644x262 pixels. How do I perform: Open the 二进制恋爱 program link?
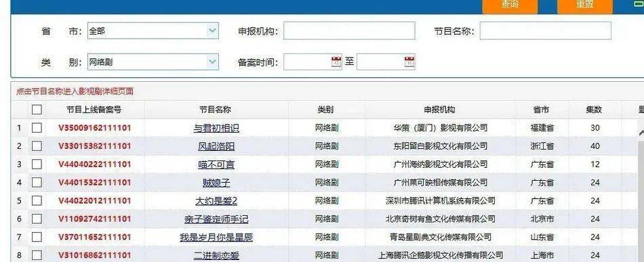tap(216, 255)
